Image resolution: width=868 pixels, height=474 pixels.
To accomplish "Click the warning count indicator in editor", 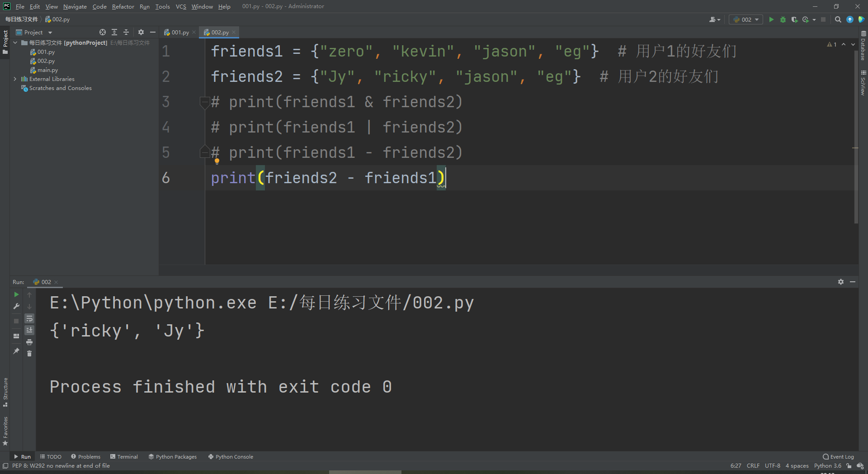I will [832, 44].
